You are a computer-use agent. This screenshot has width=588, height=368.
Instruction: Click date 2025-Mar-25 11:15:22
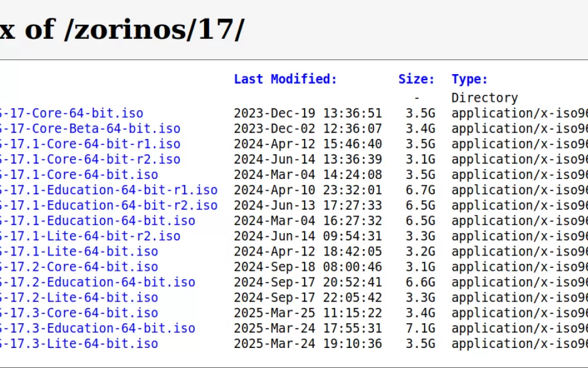point(308,313)
